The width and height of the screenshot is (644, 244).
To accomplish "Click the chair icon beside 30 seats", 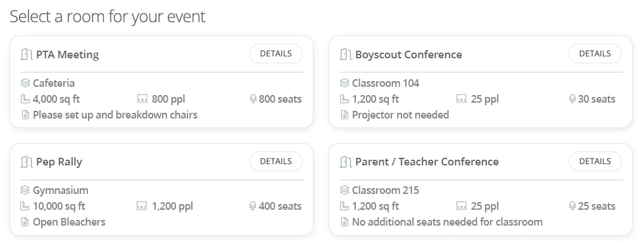I will point(572,99).
